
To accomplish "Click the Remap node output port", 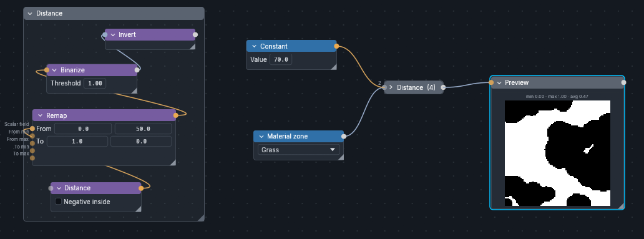I will (x=176, y=115).
